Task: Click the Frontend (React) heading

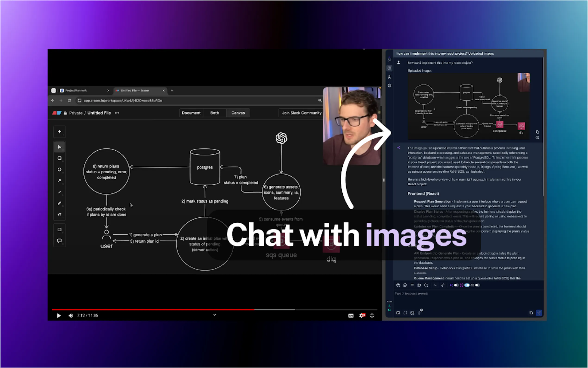Action: coord(423,194)
